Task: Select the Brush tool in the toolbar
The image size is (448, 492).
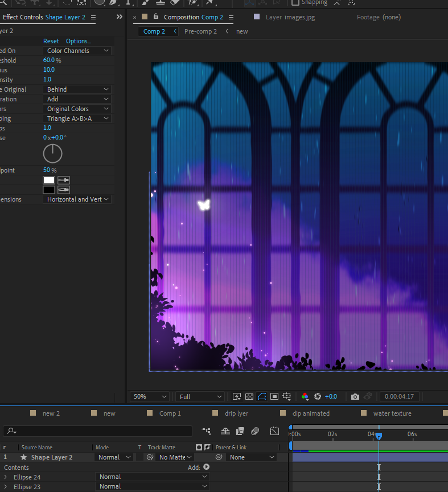Action: 145,2
